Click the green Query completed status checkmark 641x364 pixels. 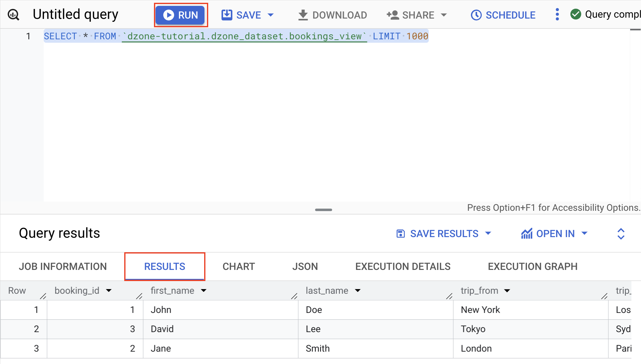(x=576, y=14)
